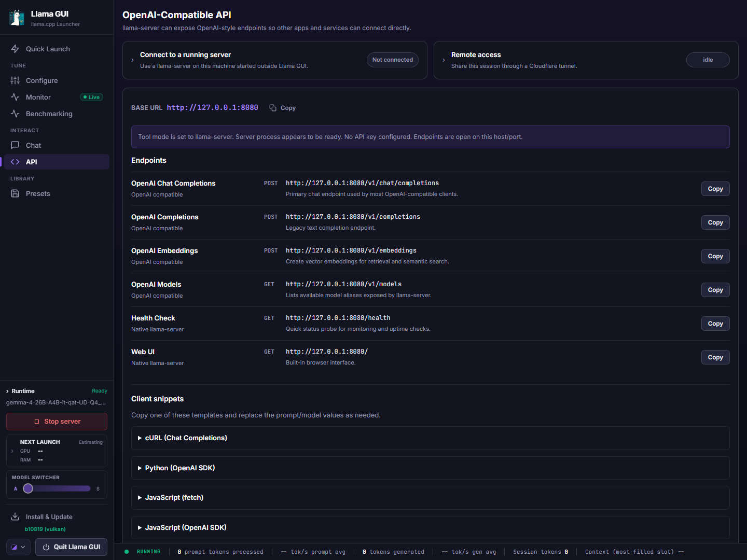Expand the Next Launch estimate chevron
This screenshot has height=560, width=747.
(x=12, y=451)
